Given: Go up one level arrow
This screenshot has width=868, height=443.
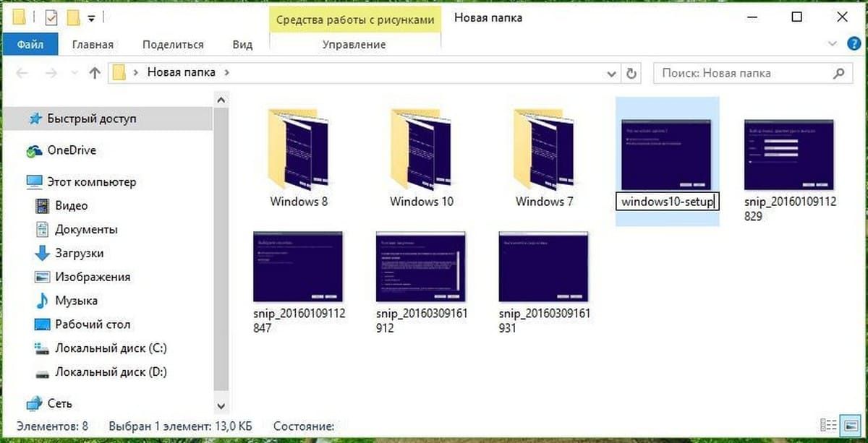Looking at the screenshot, I should [x=94, y=73].
